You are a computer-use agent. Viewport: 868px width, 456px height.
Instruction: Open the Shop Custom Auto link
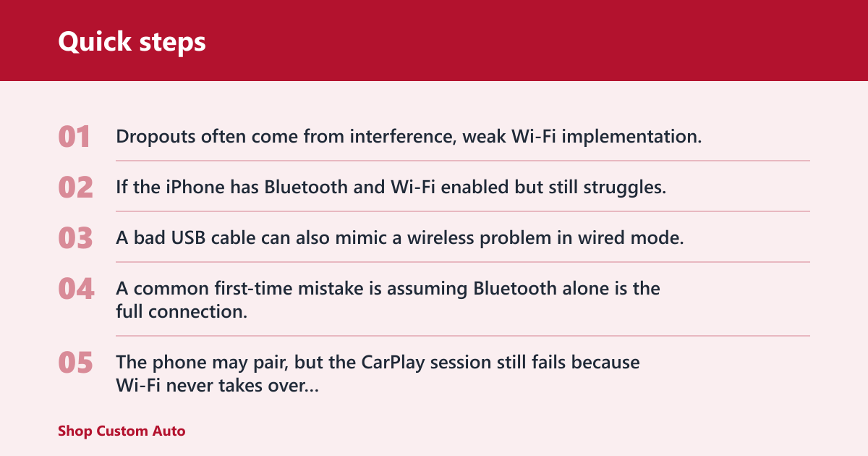coord(122,431)
